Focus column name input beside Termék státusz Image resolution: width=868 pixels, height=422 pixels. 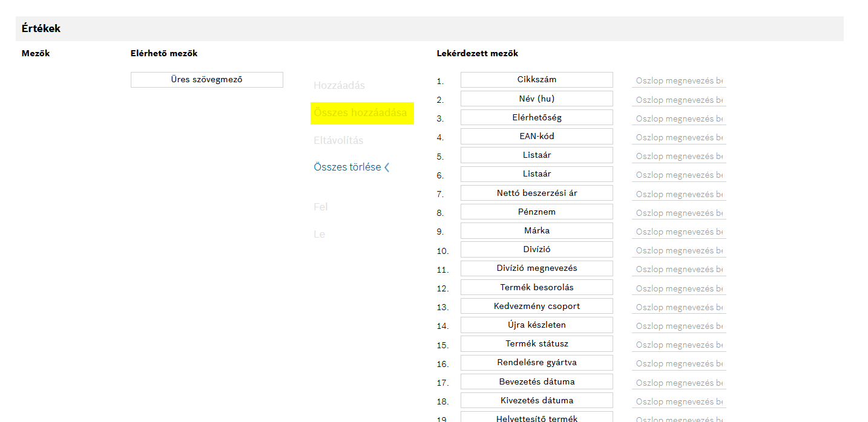pos(679,345)
